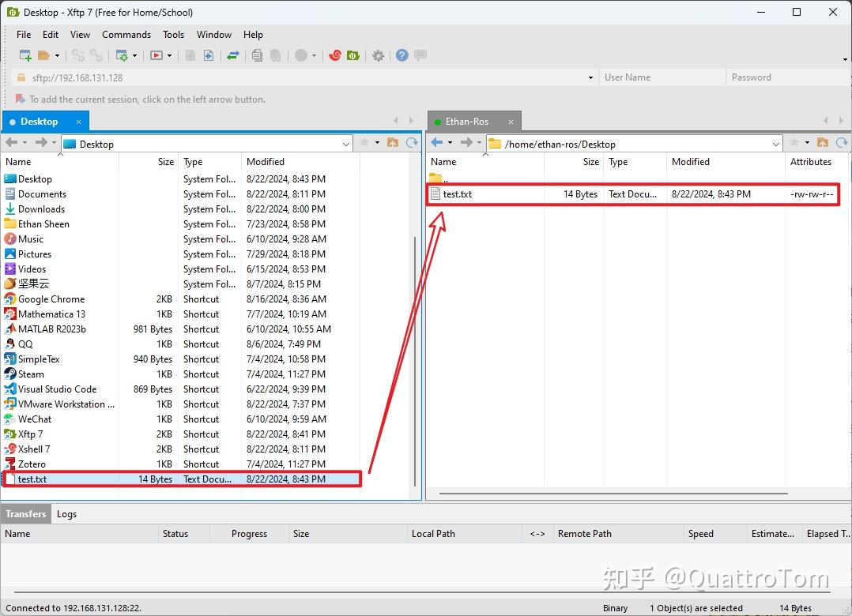Sort local files by Name column
The height and width of the screenshot is (616, 852).
(60, 162)
